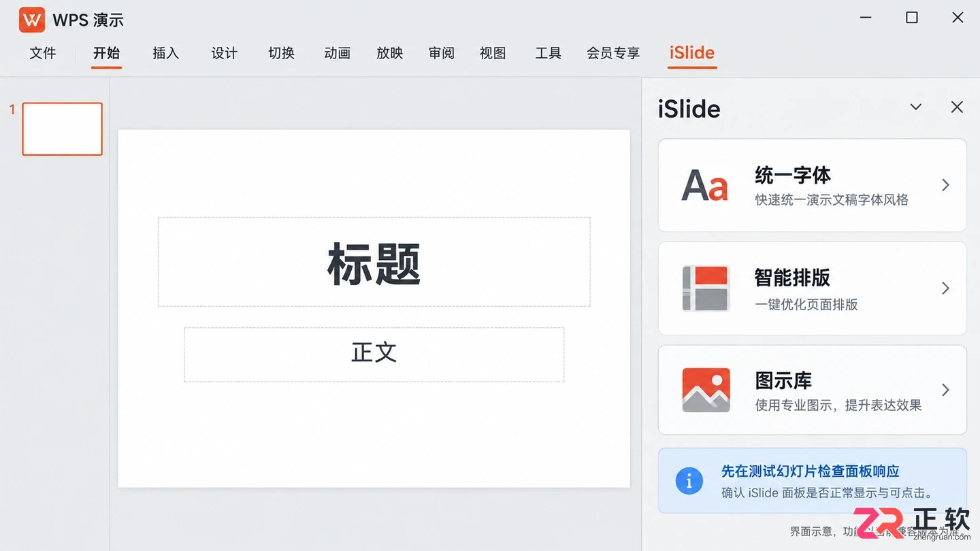This screenshot has width=980, height=551.
Task: Click the text 使用专业图示，提升表达效果
Action: [x=838, y=405]
